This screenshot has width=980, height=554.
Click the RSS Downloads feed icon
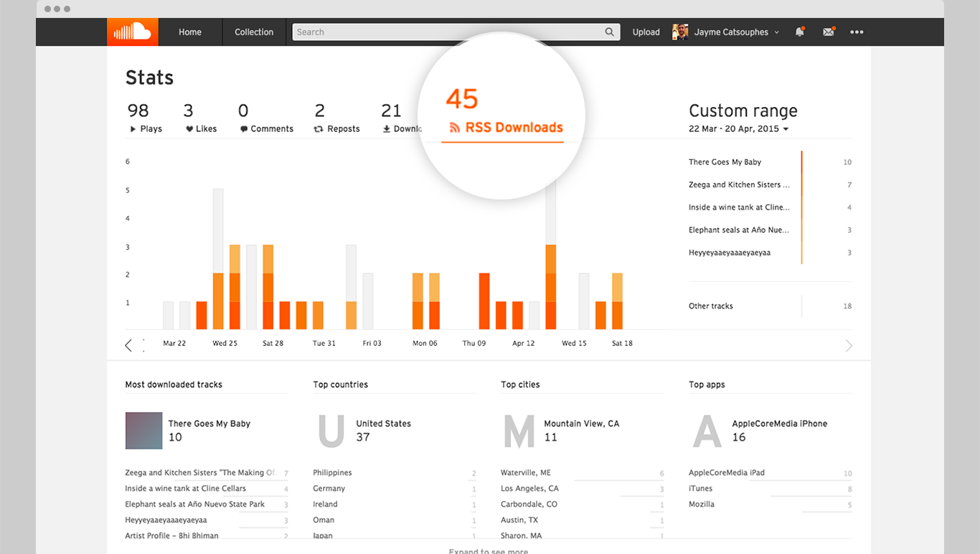455,127
